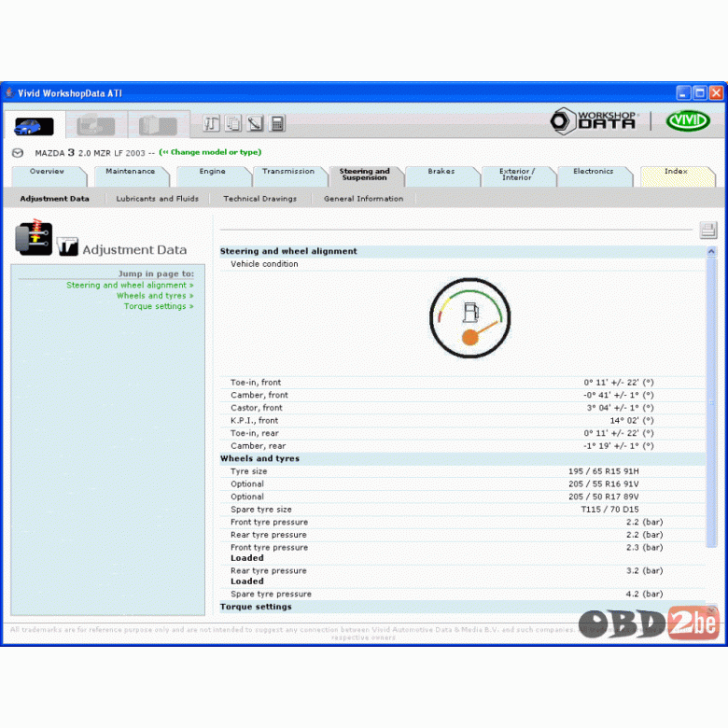Close the Vivid WorkshopData window
The width and height of the screenshot is (728, 728).
pos(716,92)
